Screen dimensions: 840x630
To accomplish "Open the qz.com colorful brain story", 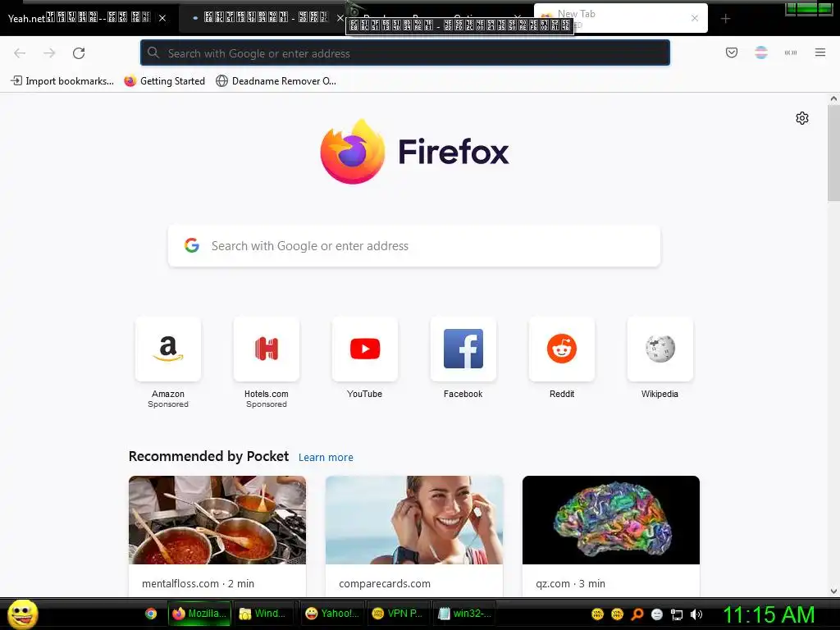I will point(610,536).
